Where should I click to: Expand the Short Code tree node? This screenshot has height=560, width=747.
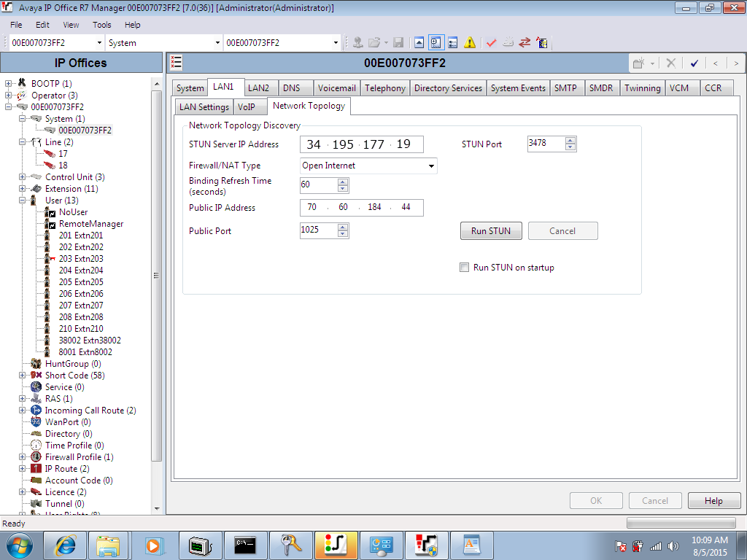[x=23, y=376]
